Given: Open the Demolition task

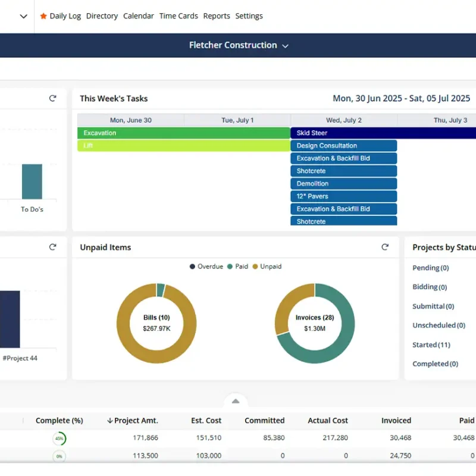Looking at the screenshot, I should 344,184.
